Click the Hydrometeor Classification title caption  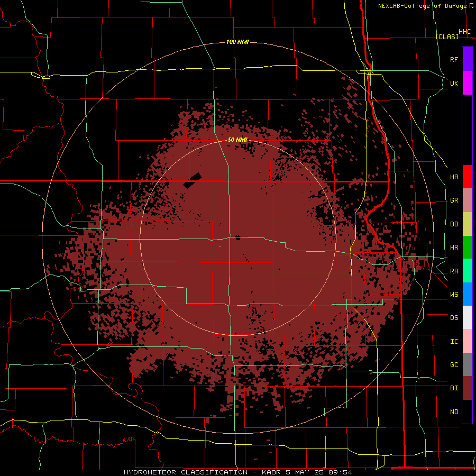click(x=238, y=472)
